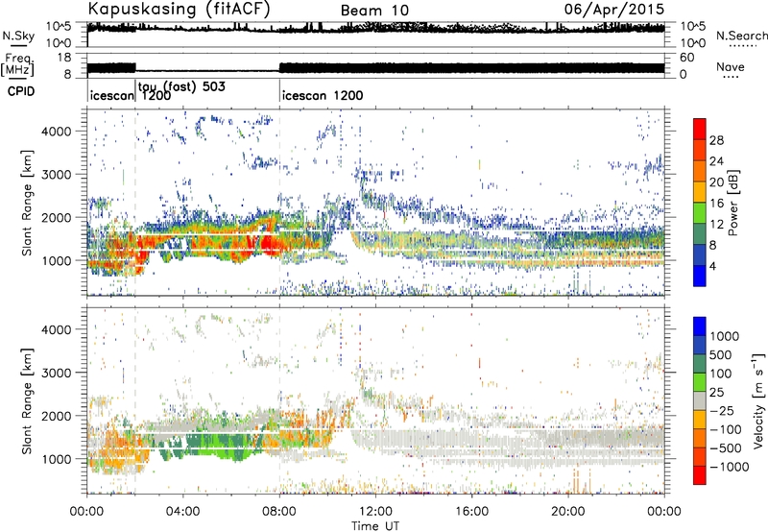Image resolution: width=768 pixels, height=532 pixels.
Task: Click the "500" tick on the Velocity colorbar
Action: 721,354
